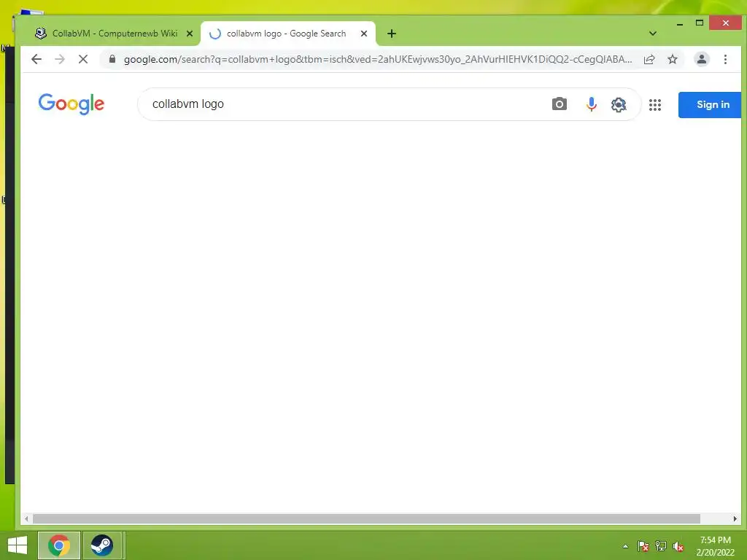
Task: Minimize the Chrome window
Action: (x=680, y=23)
